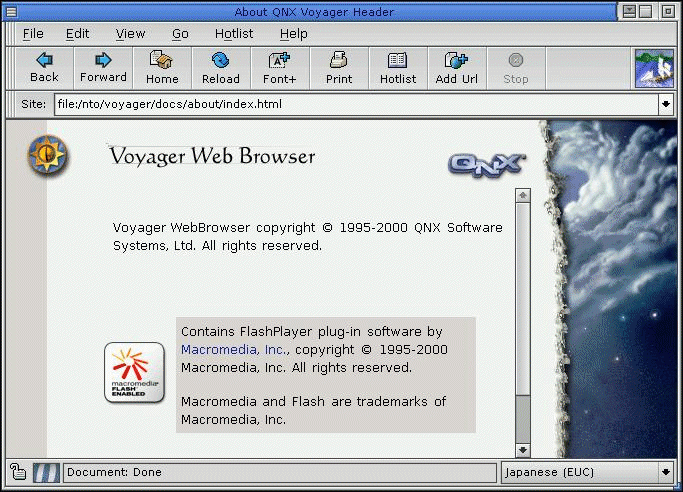
Task: Open the Help menu
Action: coord(294,34)
